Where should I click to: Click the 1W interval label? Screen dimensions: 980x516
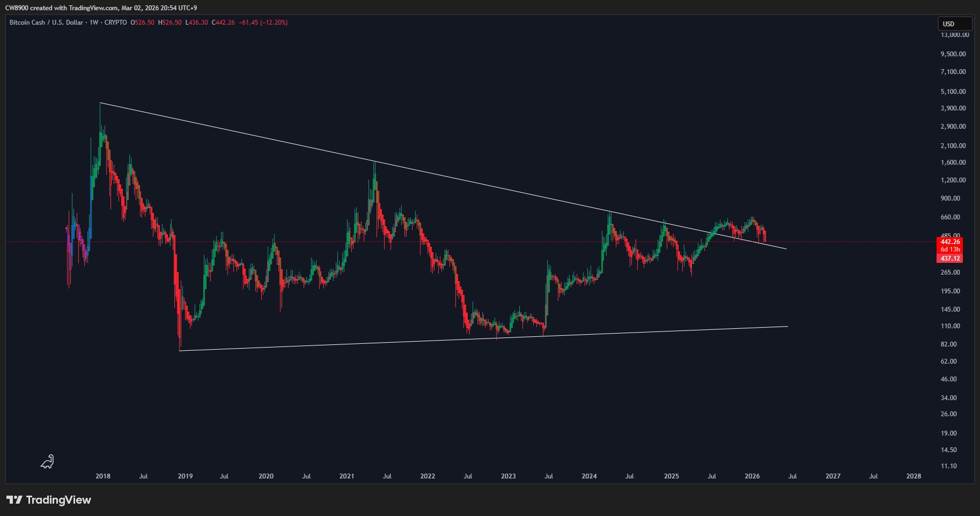coord(94,23)
